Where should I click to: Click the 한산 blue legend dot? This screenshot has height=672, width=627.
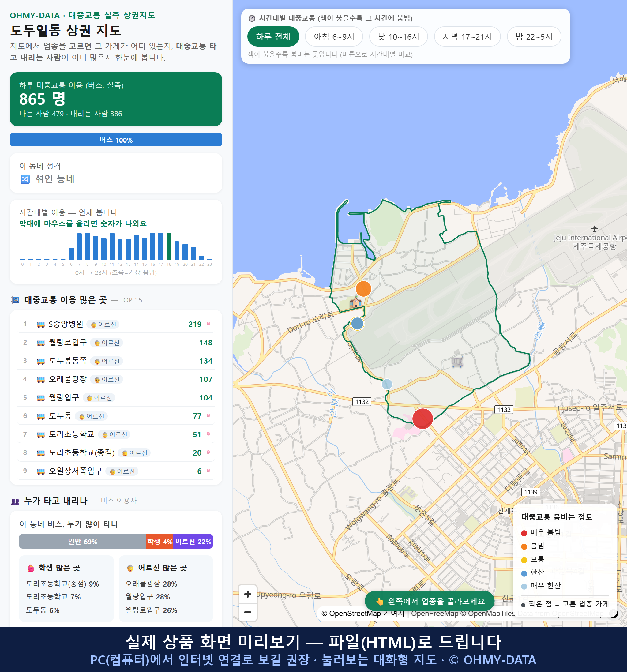tap(524, 573)
